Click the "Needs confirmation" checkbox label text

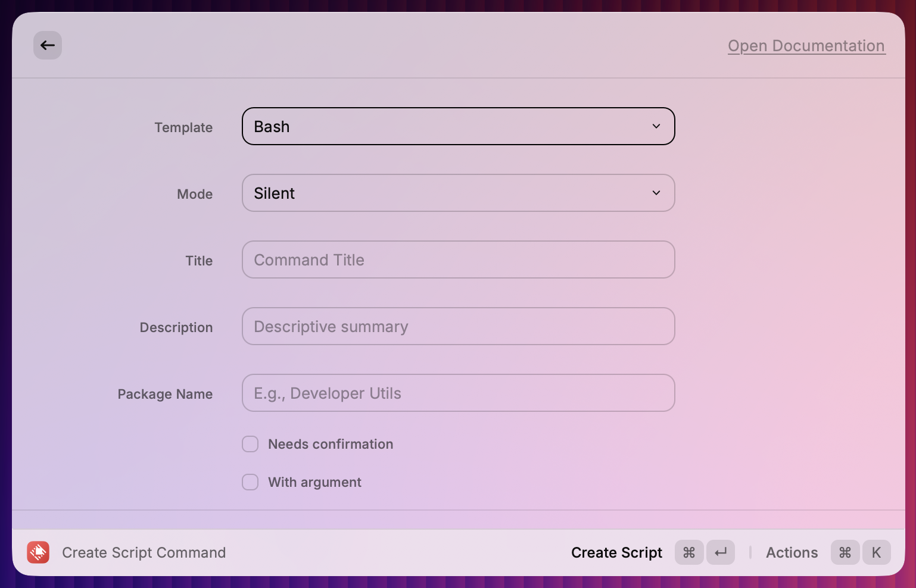[331, 444]
